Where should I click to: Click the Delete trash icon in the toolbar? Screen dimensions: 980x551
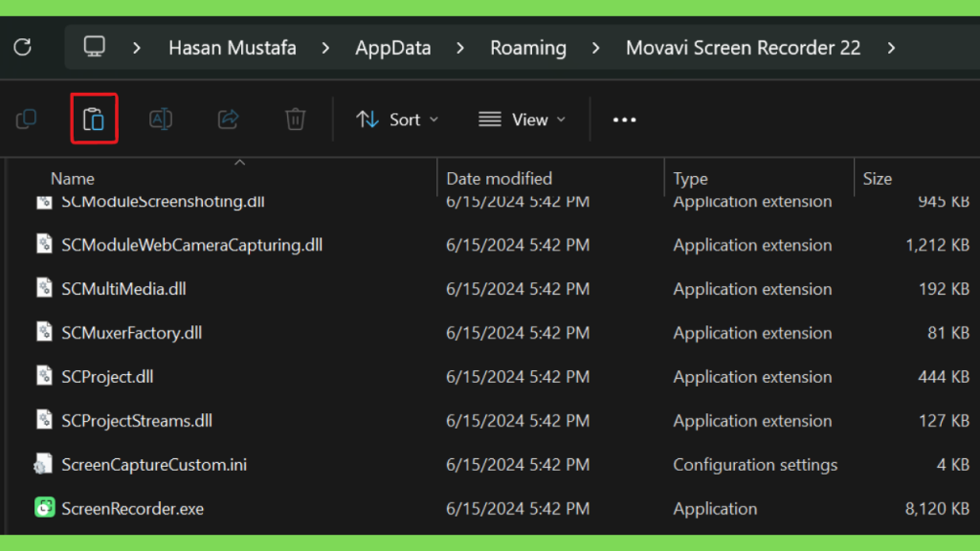coord(295,119)
